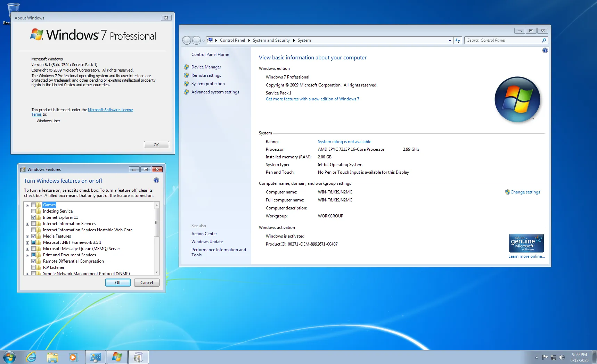Click OK in Windows Features dialog
The height and width of the screenshot is (364, 597).
click(x=118, y=283)
